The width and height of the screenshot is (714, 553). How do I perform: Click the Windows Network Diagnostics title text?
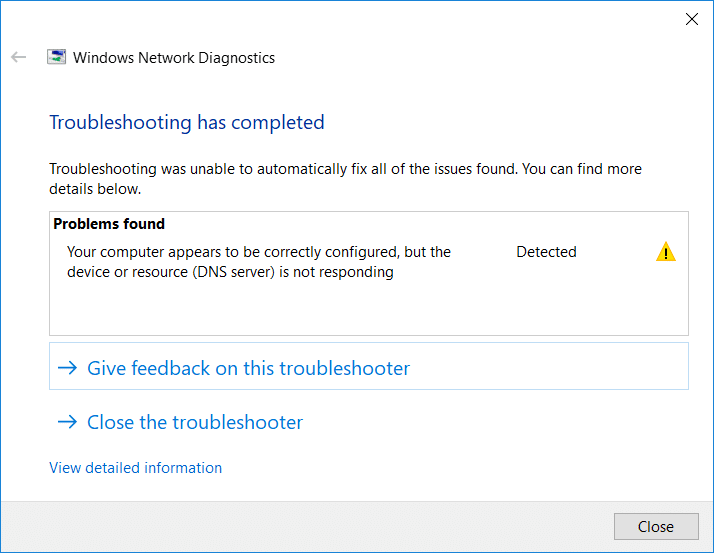tap(174, 58)
